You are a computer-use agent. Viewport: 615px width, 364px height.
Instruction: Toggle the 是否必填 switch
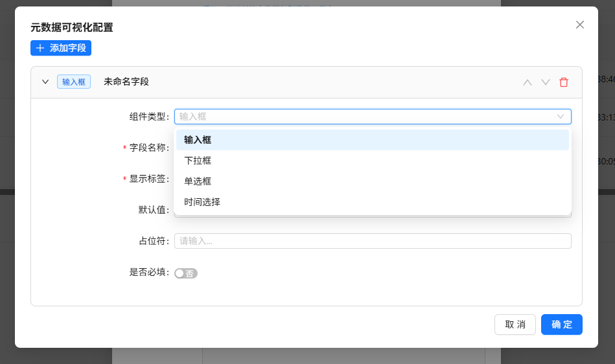[186, 273]
